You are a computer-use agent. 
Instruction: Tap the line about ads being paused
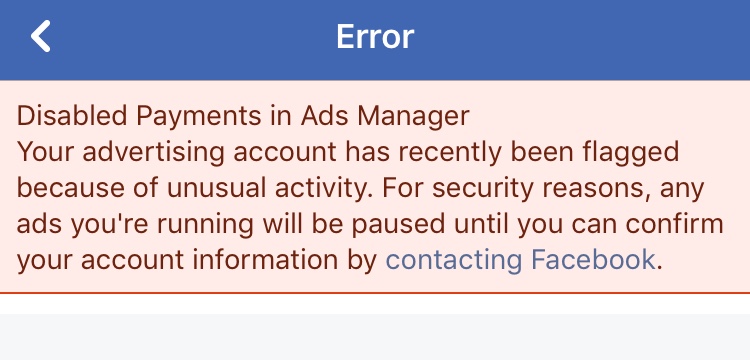coord(370,224)
